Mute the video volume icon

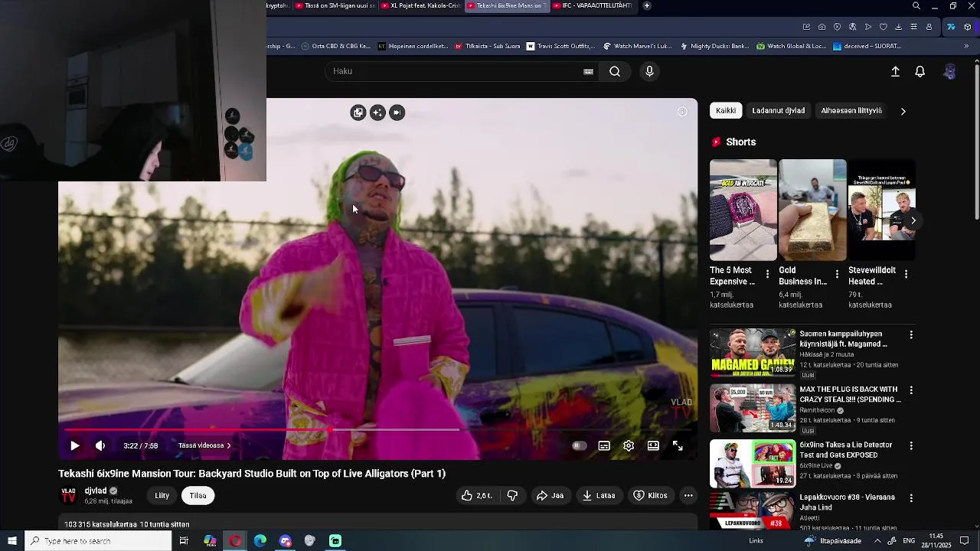coord(100,445)
